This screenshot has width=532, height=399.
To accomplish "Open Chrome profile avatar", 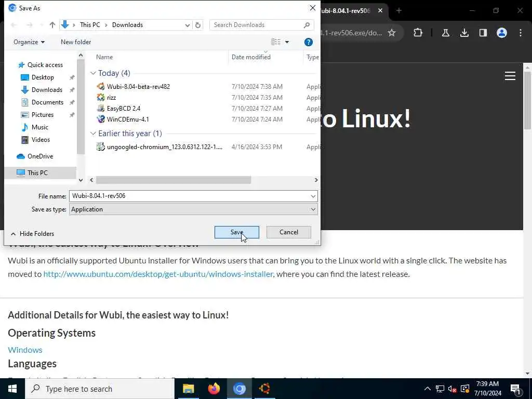I will [x=502, y=33].
